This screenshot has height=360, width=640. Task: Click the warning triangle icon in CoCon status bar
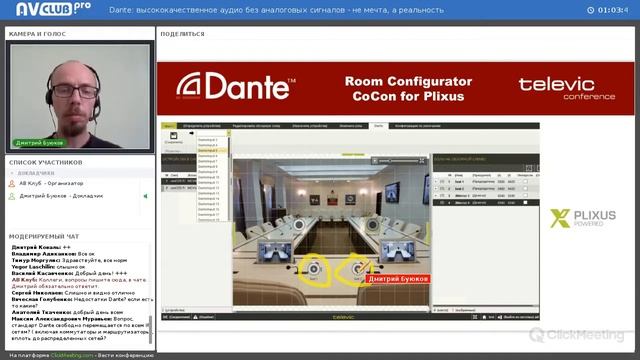click(x=196, y=317)
